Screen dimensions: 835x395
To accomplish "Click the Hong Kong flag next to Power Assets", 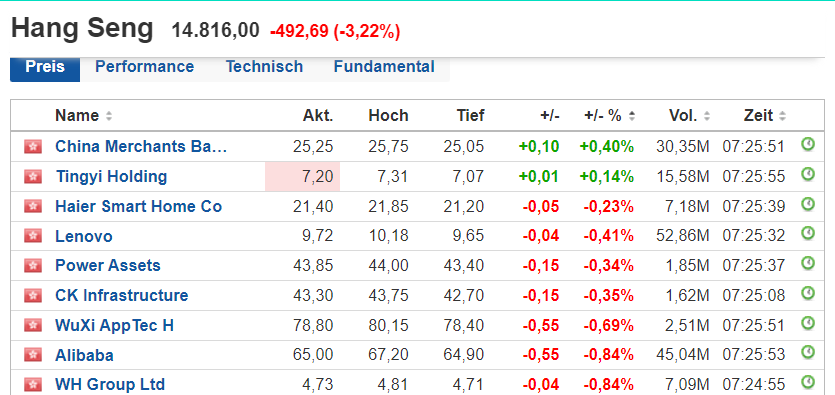I will [x=32, y=266].
